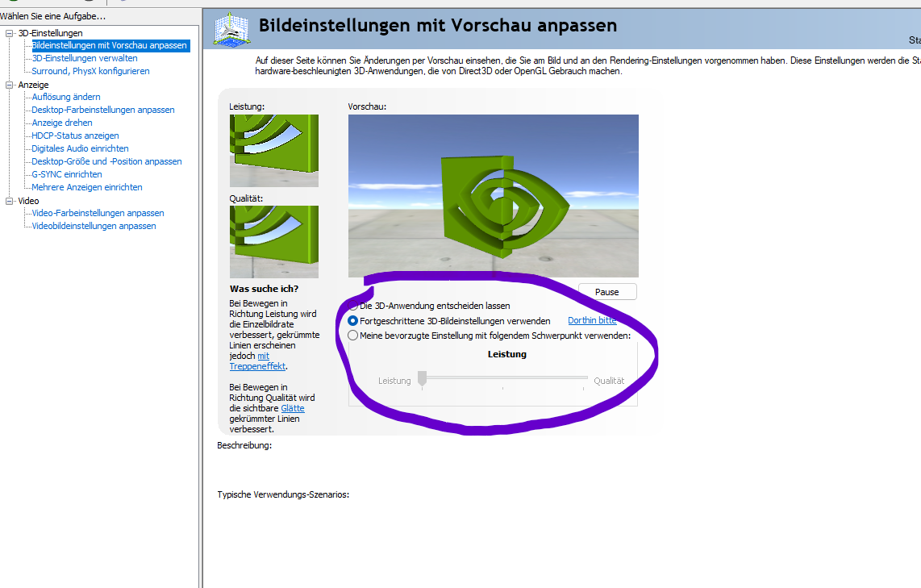
Task: Click the 'Dorthin bitte' link
Action: click(x=592, y=321)
